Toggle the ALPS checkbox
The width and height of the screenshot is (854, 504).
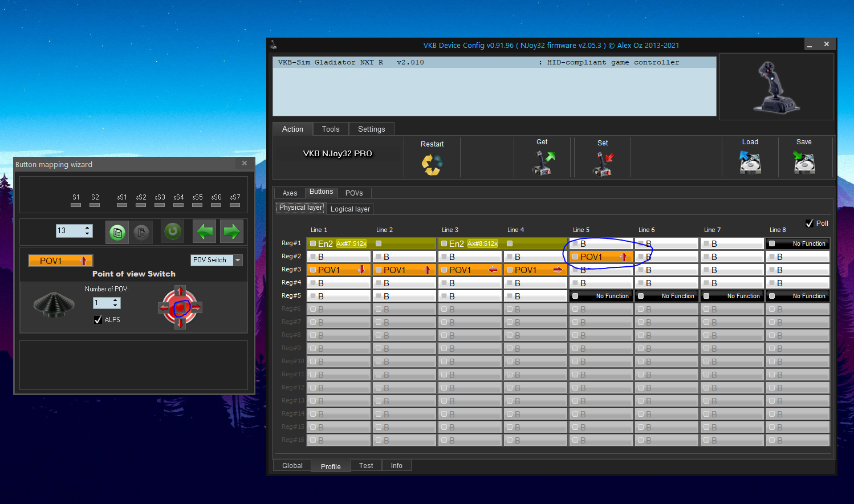pyautogui.click(x=98, y=320)
